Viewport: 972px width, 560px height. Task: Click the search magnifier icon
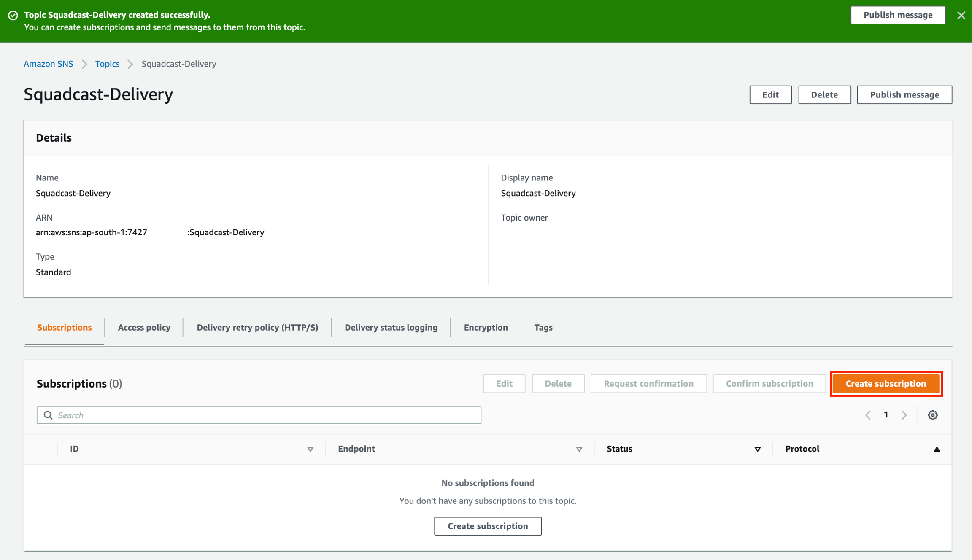click(48, 415)
